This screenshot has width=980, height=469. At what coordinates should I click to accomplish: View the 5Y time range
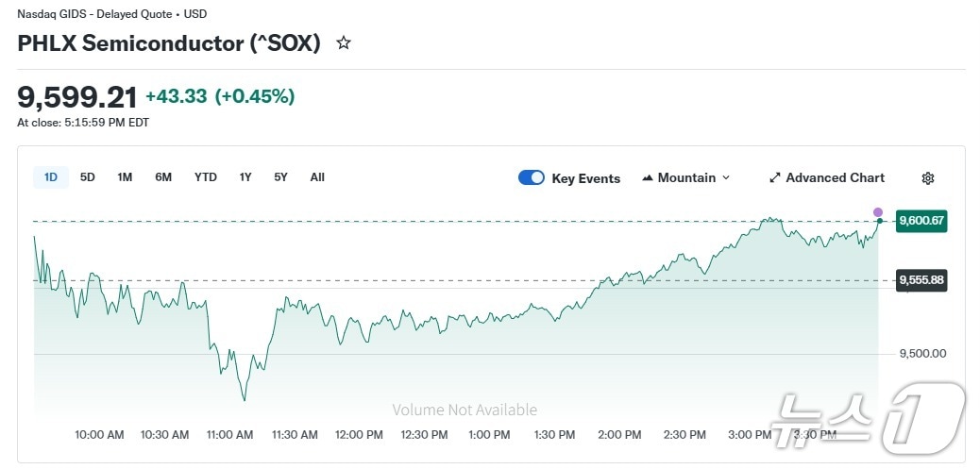pos(280,176)
